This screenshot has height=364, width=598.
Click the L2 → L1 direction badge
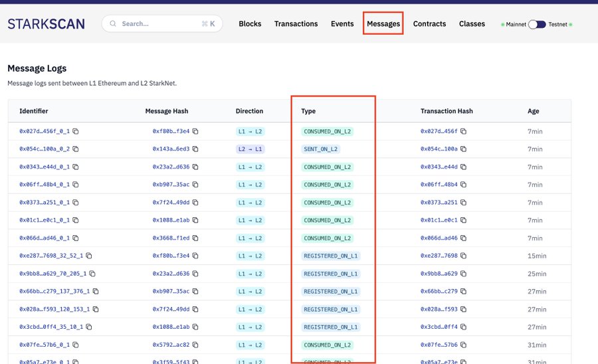tap(250, 149)
